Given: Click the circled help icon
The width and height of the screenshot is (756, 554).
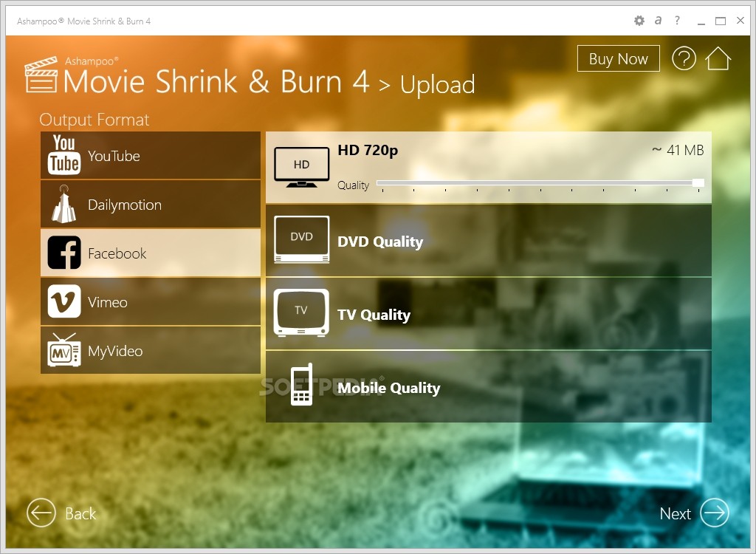Looking at the screenshot, I should (684, 58).
